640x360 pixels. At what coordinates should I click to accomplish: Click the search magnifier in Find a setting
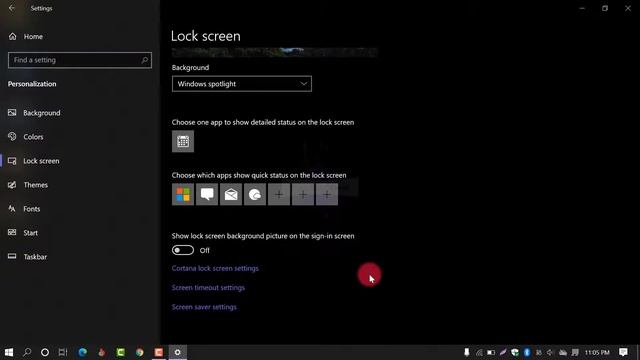[144, 60]
